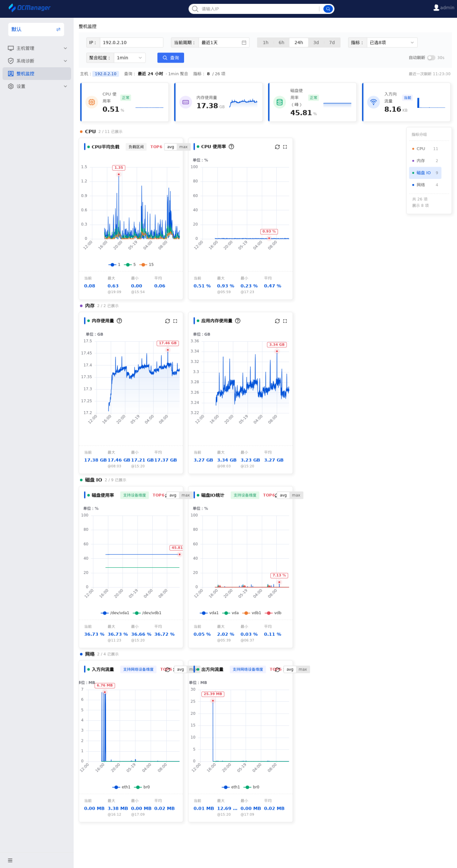Expand the 主机管理 sidebar menu
The image size is (457, 868).
[37, 48]
